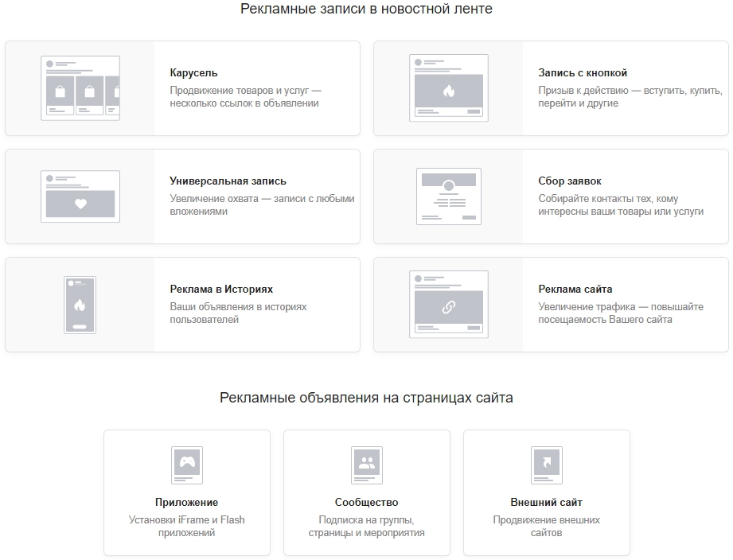Click the Carousel ad format illustration
This screenshot has width=733, height=560.
(80, 88)
